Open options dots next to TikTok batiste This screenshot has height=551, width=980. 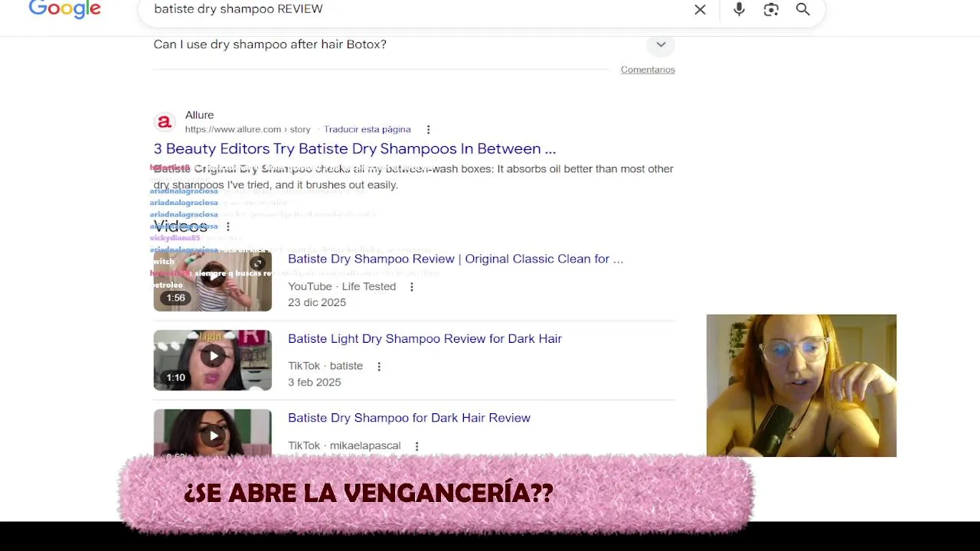pyautogui.click(x=378, y=367)
